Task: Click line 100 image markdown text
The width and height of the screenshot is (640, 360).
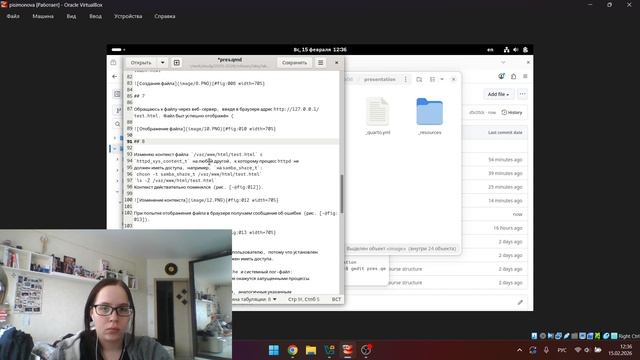Action: pos(206,200)
